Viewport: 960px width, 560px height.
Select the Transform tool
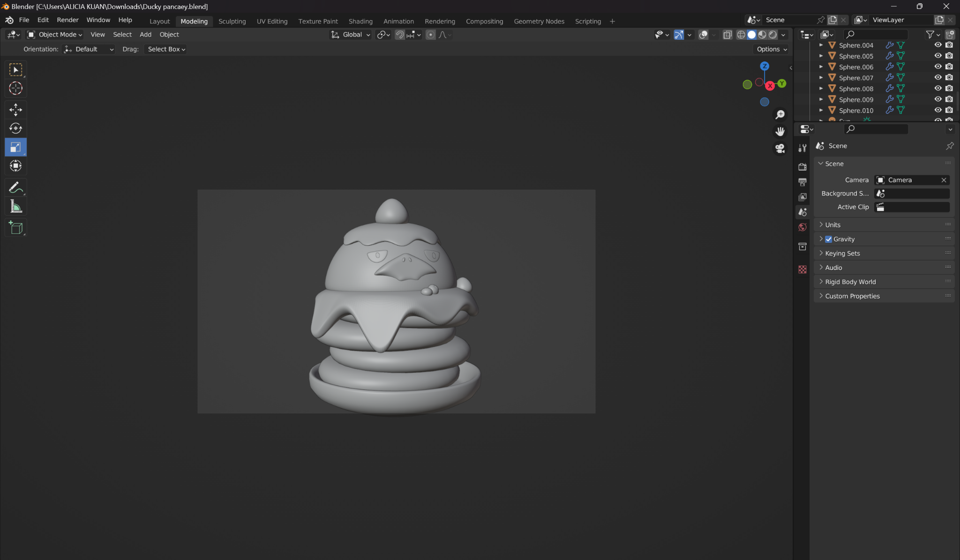15,166
